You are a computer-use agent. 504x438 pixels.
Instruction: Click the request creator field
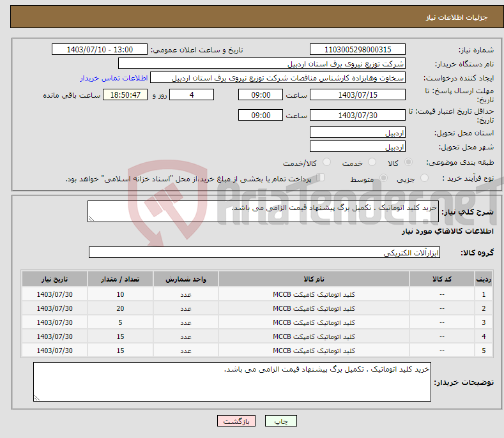pyautogui.click(x=278, y=78)
